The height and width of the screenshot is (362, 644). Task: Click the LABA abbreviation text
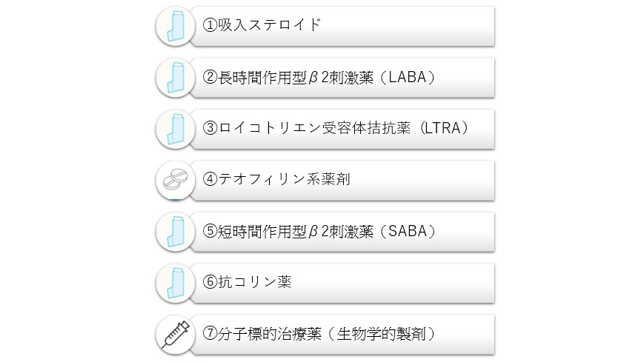[x=408, y=77]
